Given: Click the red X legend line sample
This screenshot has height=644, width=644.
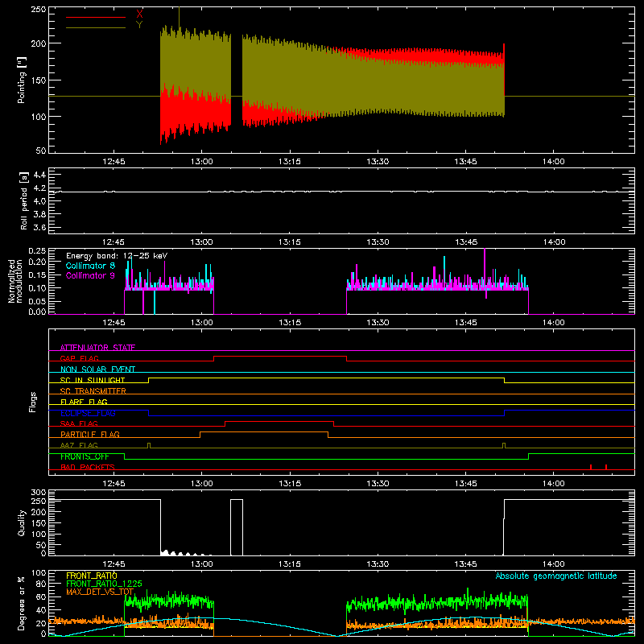Looking at the screenshot, I should pos(96,17).
